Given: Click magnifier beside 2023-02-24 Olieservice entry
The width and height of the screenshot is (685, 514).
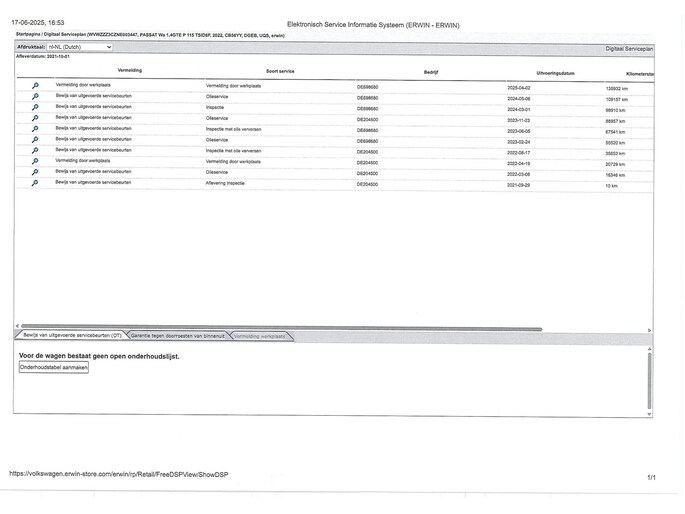Looking at the screenshot, I should 35,140.
